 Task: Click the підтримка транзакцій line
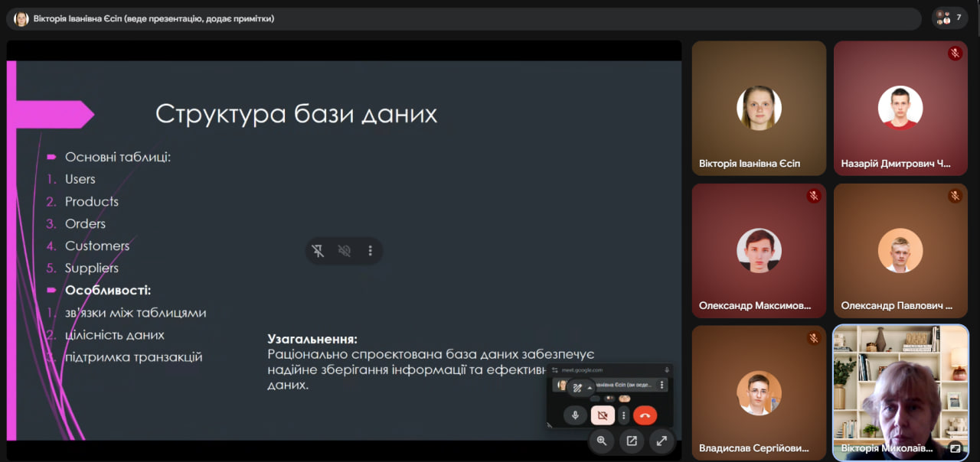[x=134, y=357]
